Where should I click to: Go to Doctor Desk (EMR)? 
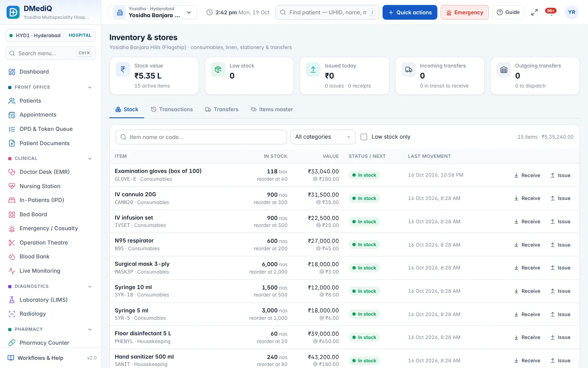(x=51, y=172)
